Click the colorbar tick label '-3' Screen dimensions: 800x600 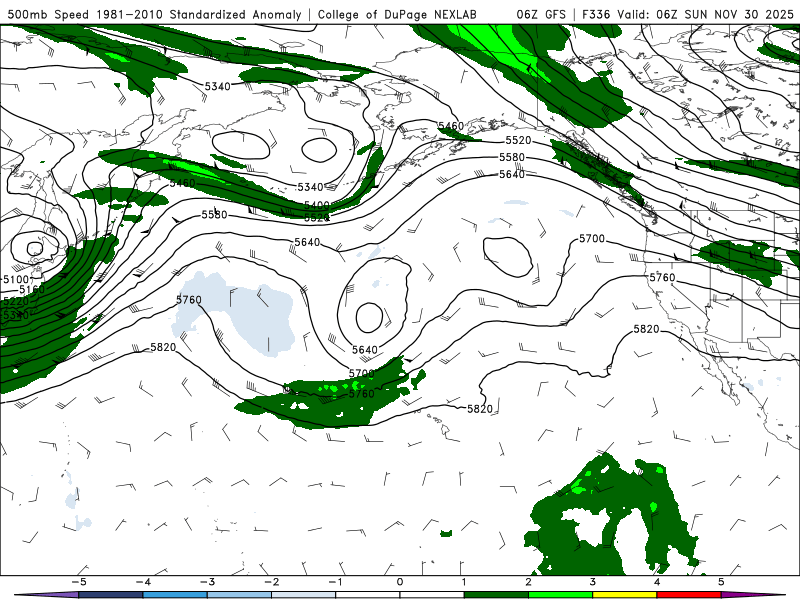click(x=207, y=582)
